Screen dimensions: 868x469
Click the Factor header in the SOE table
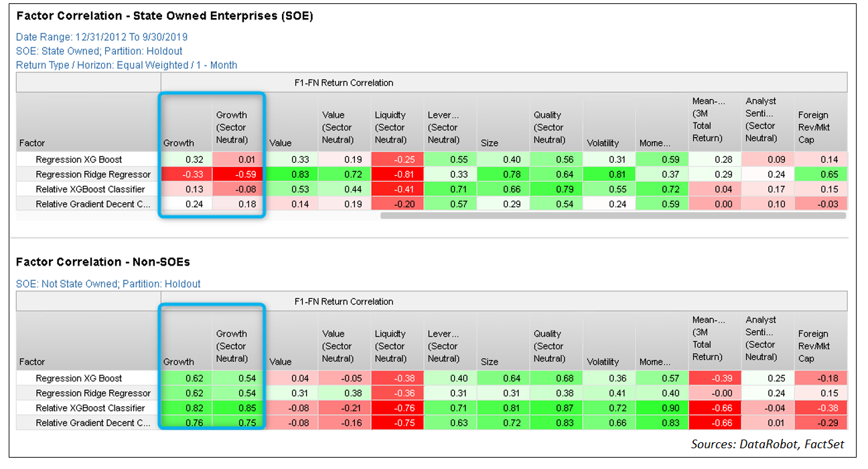[32, 143]
